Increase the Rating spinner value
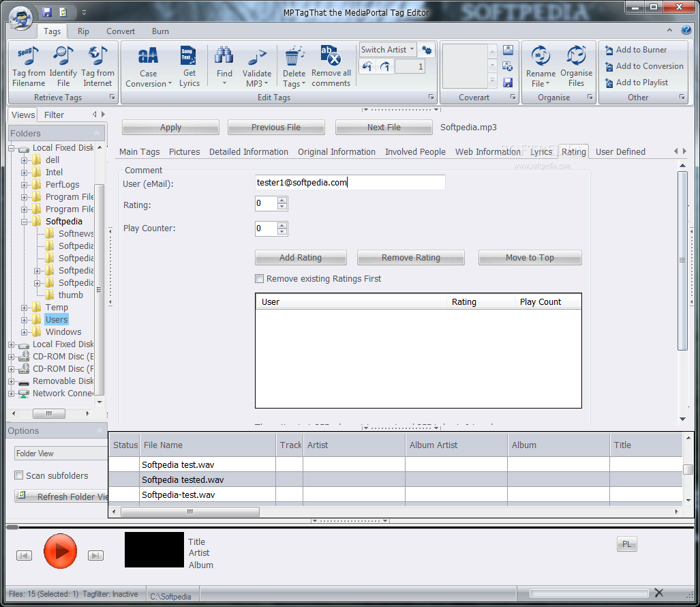This screenshot has height=607, width=700. (281, 201)
